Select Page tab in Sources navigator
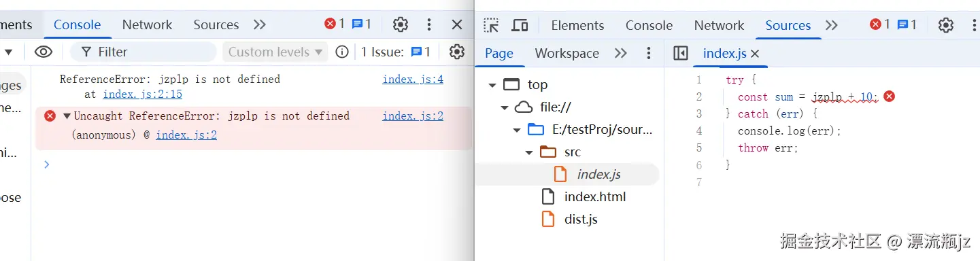The height and width of the screenshot is (261, 980). point(499,53)
